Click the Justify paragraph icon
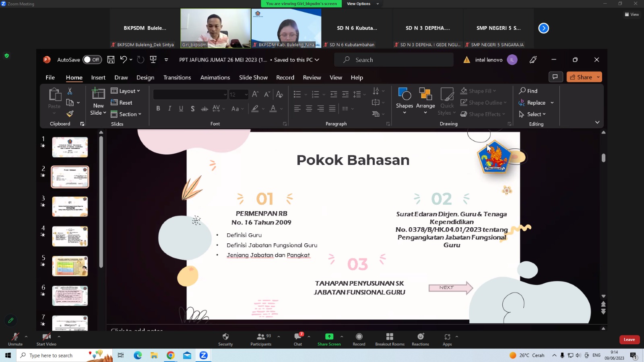 click(x=332, y=108)
